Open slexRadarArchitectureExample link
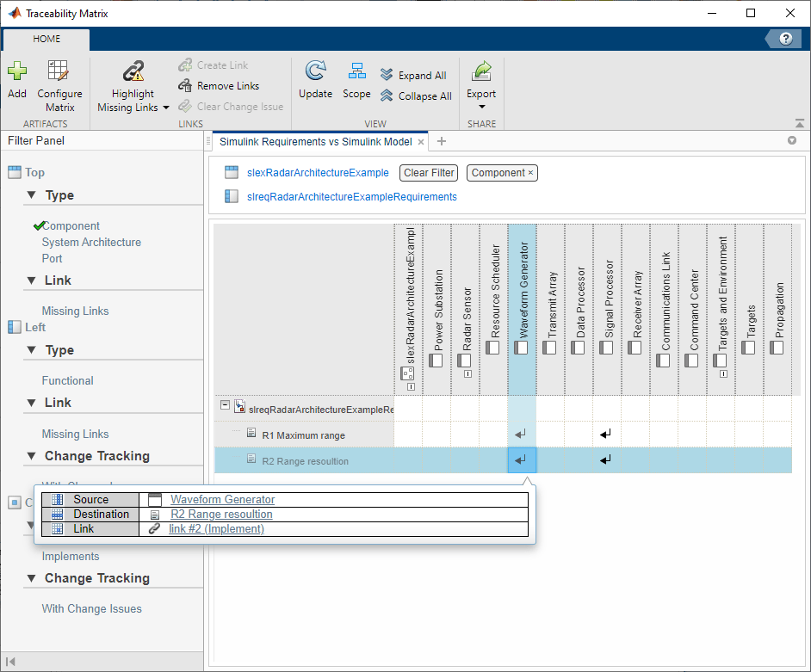This screenshot has height=672, width=811. tap(318, 173)
